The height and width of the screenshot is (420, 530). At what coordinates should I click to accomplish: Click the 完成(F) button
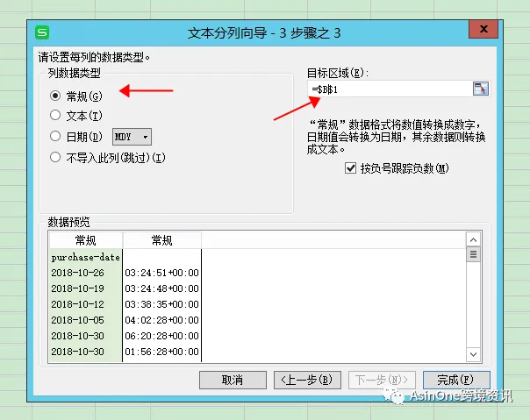(456, 381)
